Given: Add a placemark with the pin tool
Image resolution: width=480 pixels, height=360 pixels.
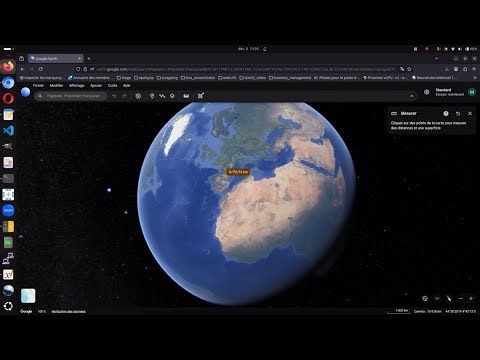Looking at the screenshot, I should pyautogui.click(x=152, y=96).
